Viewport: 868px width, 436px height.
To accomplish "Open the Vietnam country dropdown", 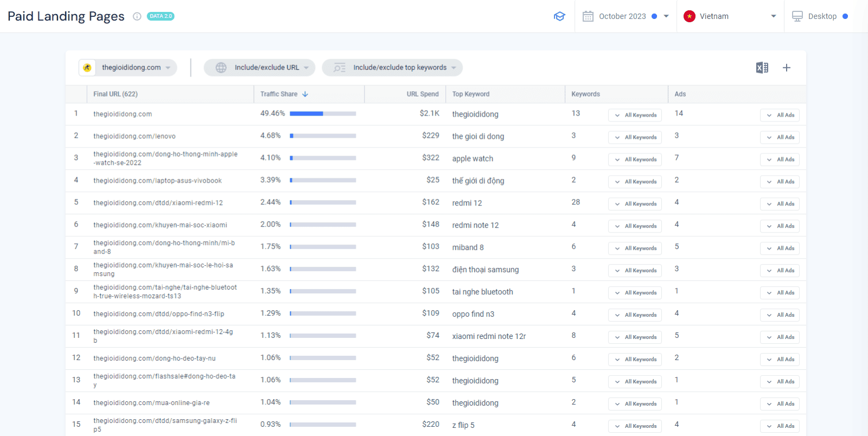I will [730, 16].
